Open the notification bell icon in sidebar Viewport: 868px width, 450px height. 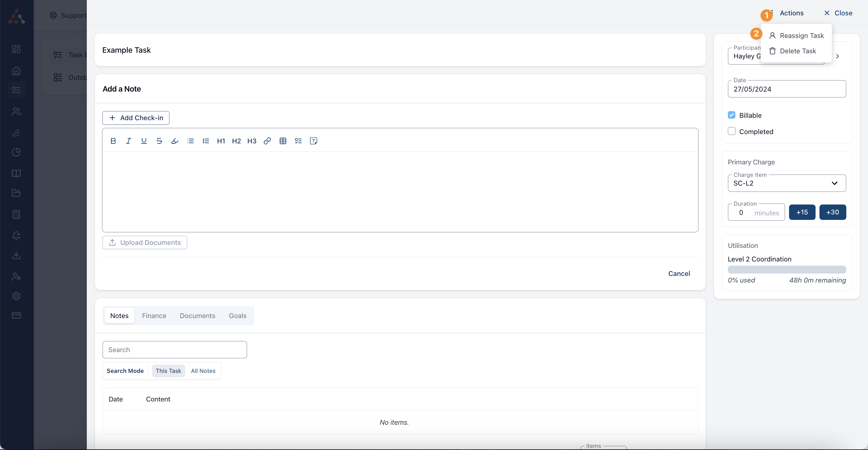point(16,236)
